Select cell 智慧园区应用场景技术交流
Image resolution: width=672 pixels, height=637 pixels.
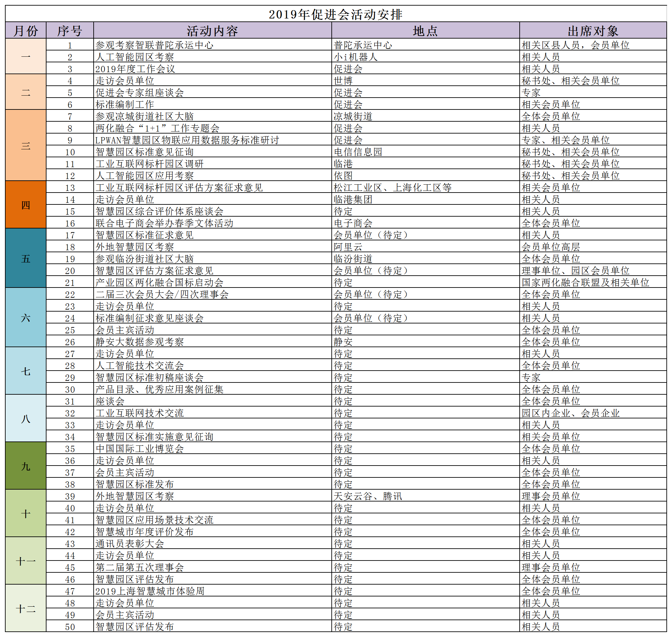(x=213, y=520)
